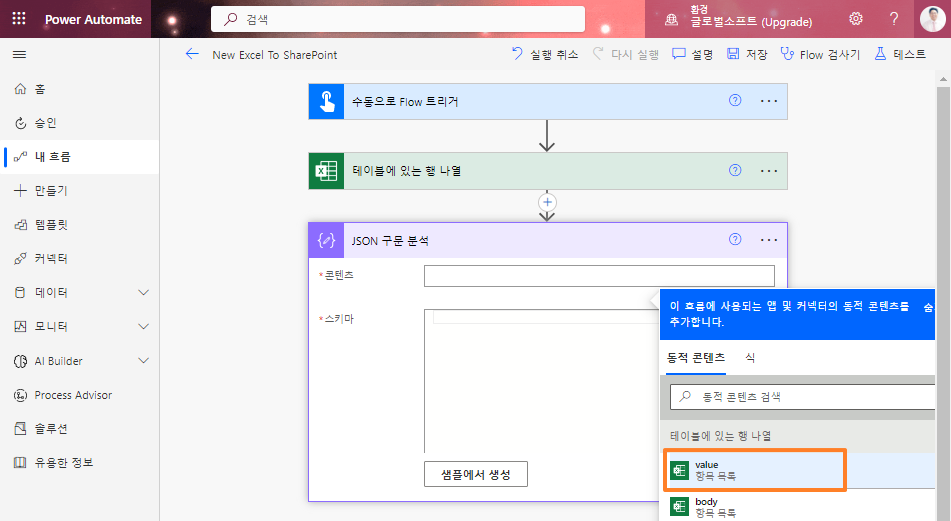Open Solutions (솔루션) in sidebar
The width and height of the screenshot is (951, 521).
coord(80,429)
